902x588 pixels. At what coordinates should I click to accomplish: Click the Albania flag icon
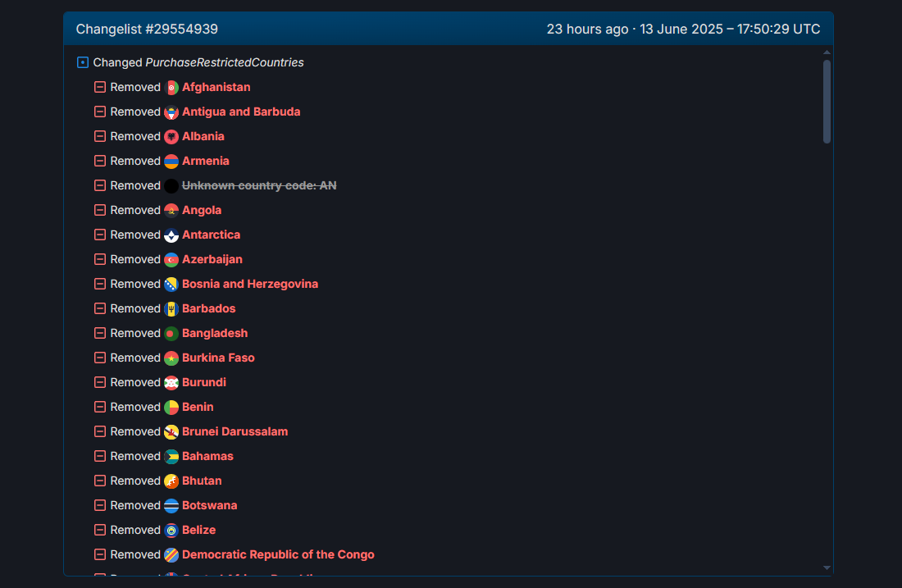tap(171, 137)
